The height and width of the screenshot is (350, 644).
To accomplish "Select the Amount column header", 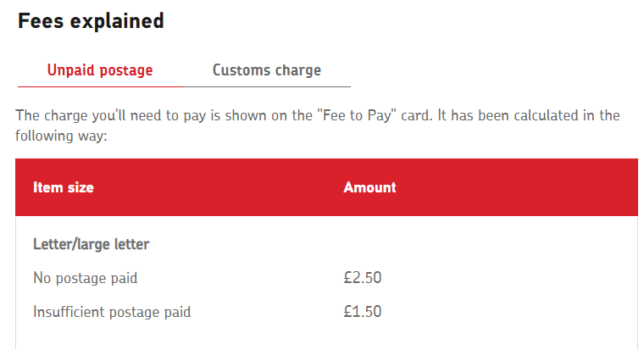I will click(369, 187).
